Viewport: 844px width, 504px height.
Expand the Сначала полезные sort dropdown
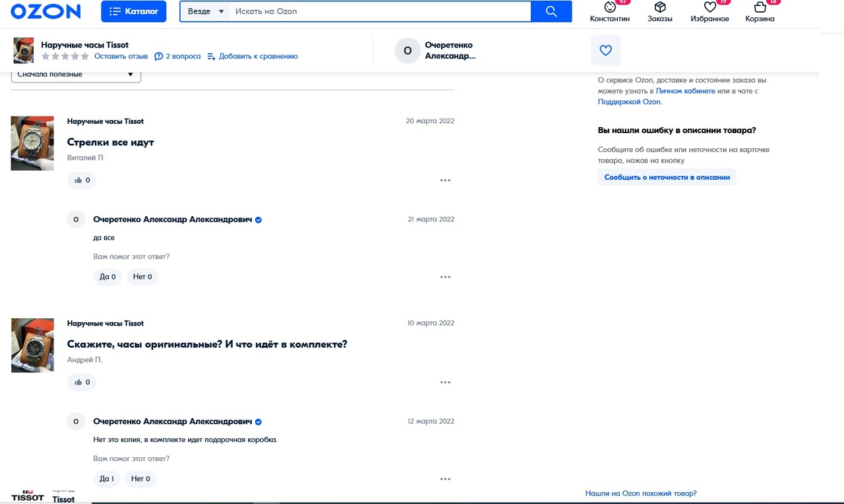(76, 74)
